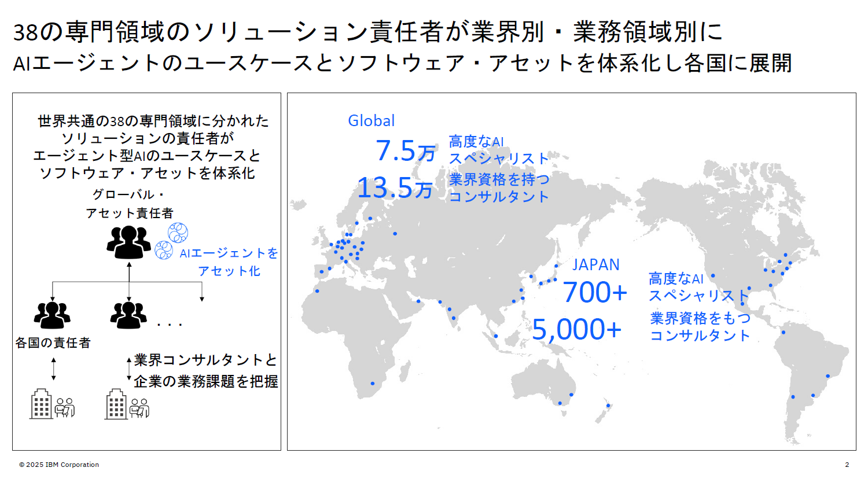The height and width of the screenshot is (486, 868).
Task: Click the 7.5万 figure
Action: click(x=405, y=152)
